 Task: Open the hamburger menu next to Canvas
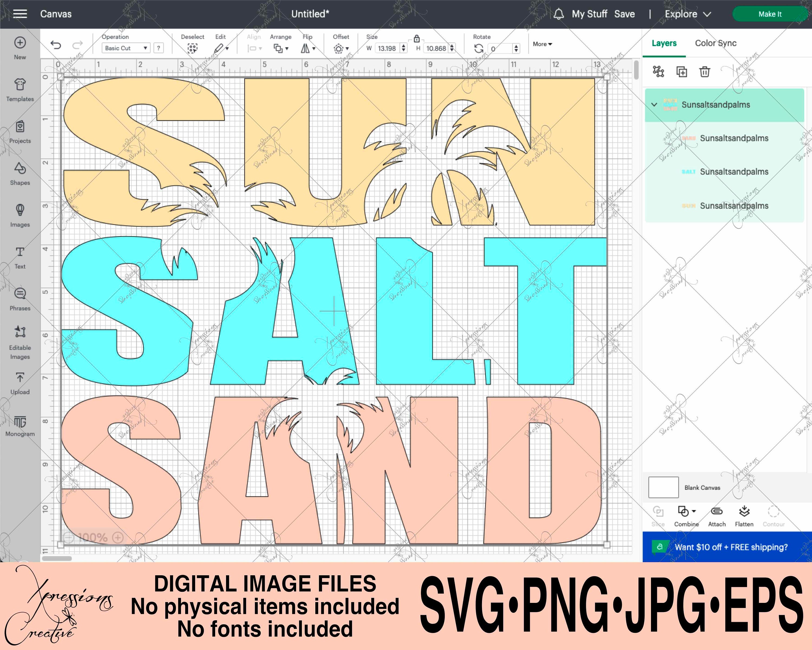(20, 14)
